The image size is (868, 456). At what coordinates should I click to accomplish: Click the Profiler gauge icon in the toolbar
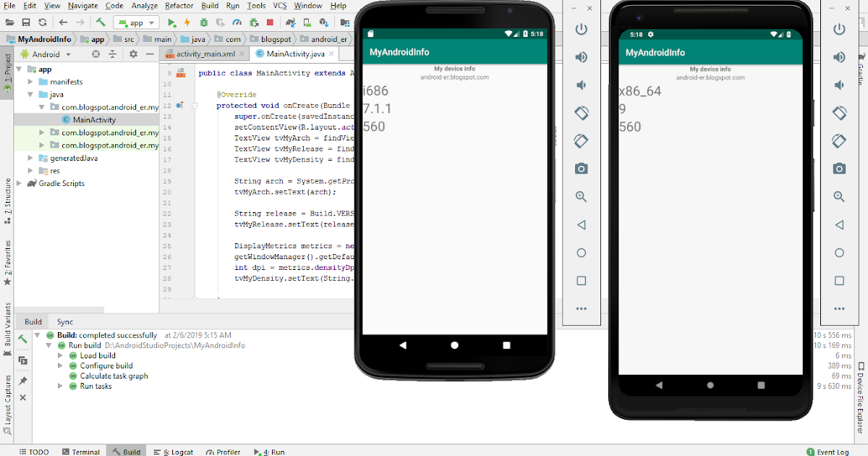(239, 22)
